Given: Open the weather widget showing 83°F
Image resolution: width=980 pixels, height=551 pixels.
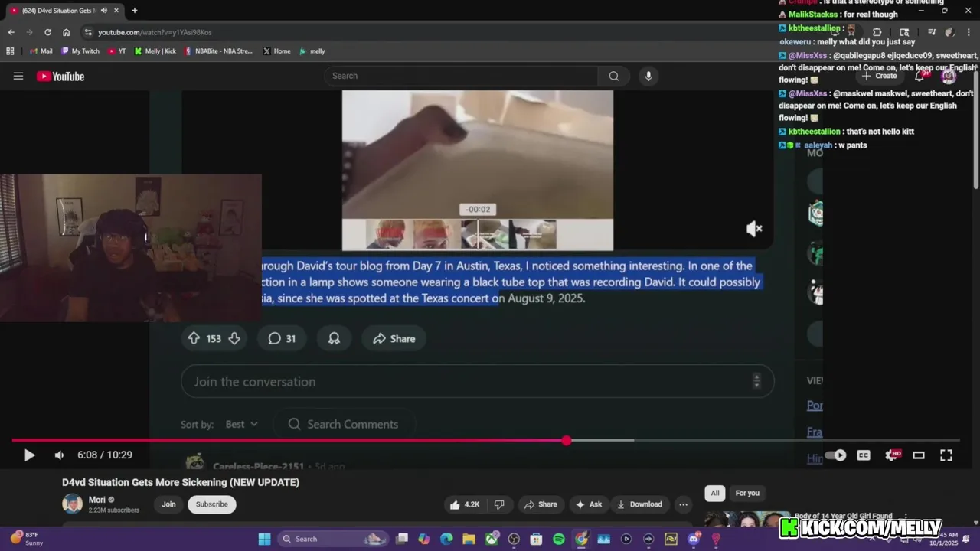Looking at the screenshot, I should tap(27, 539).
